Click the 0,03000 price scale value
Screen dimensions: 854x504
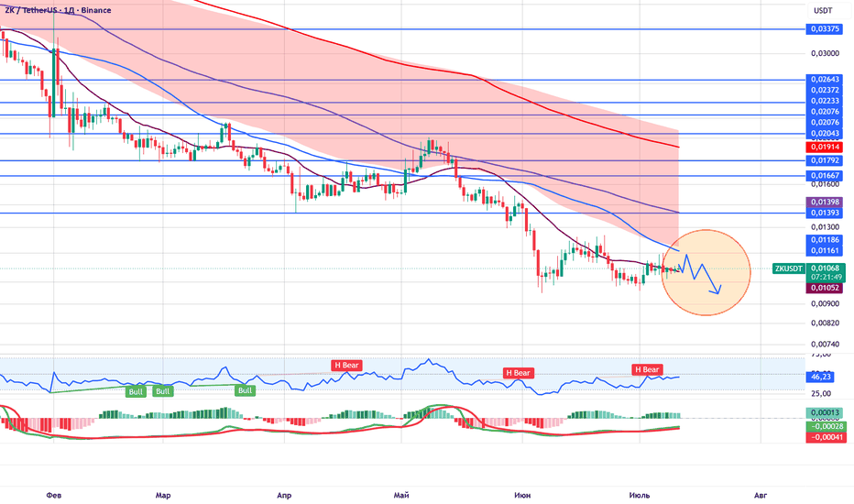825,53
